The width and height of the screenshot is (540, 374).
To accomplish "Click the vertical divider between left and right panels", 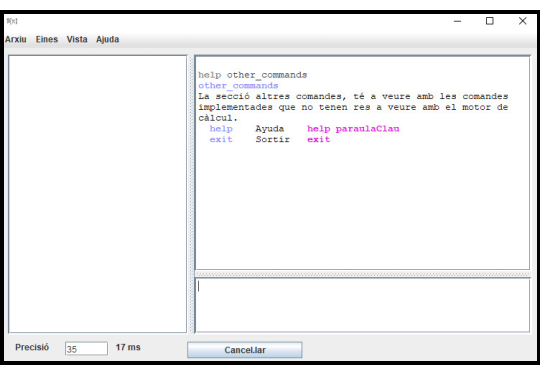I will tap(191, 194).
